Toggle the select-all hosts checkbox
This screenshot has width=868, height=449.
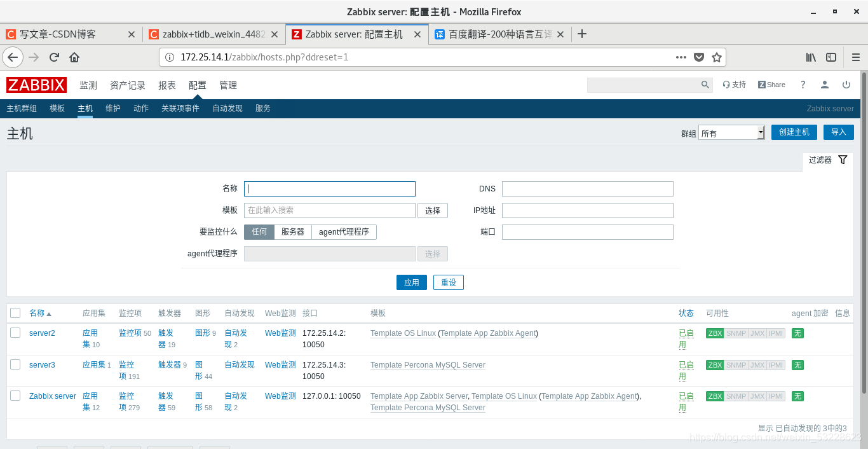coord(15,313)
